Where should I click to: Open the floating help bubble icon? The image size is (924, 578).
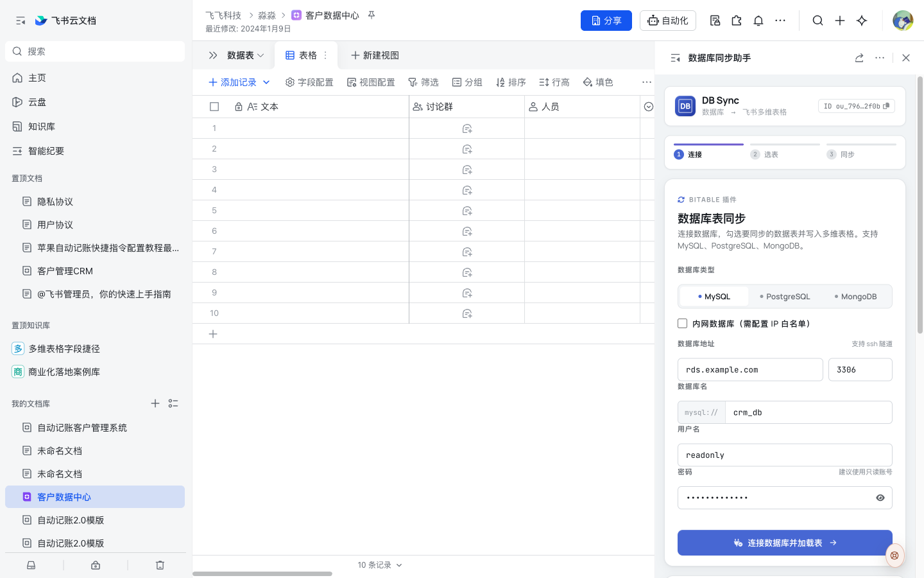pyautogui.click(x=894, y=556)
